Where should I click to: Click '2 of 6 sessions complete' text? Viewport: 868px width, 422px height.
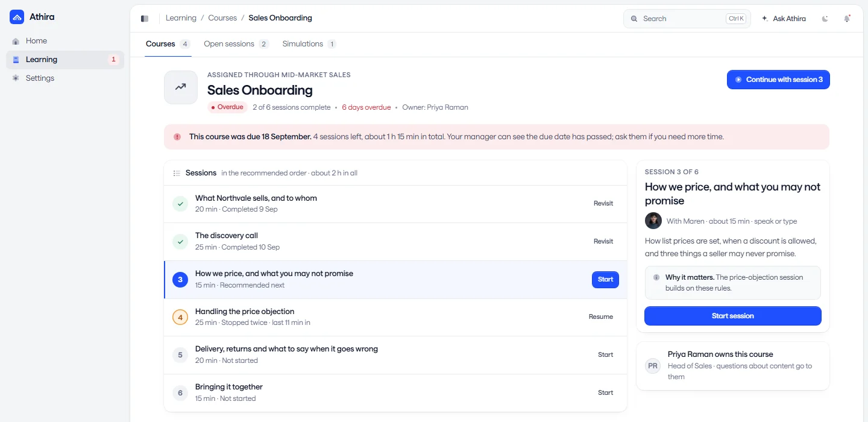tap(292, 107)
